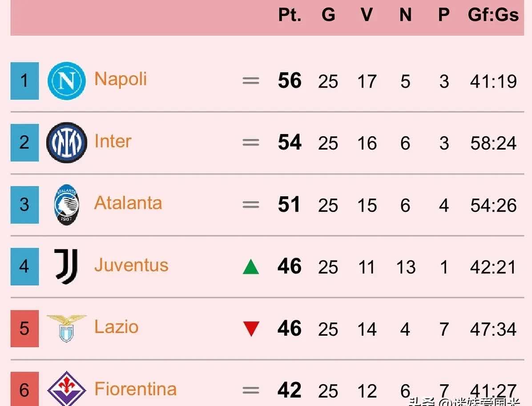Click the V wins column header
The height and width of the screenshot is (406, 532).
click(367, 15)
